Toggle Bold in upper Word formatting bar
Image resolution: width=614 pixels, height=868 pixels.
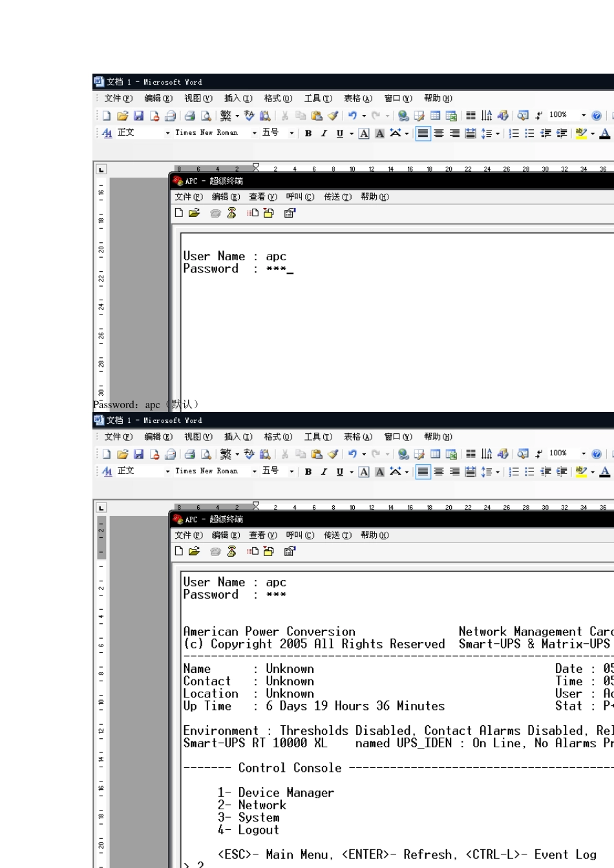(x=308, y=133)
